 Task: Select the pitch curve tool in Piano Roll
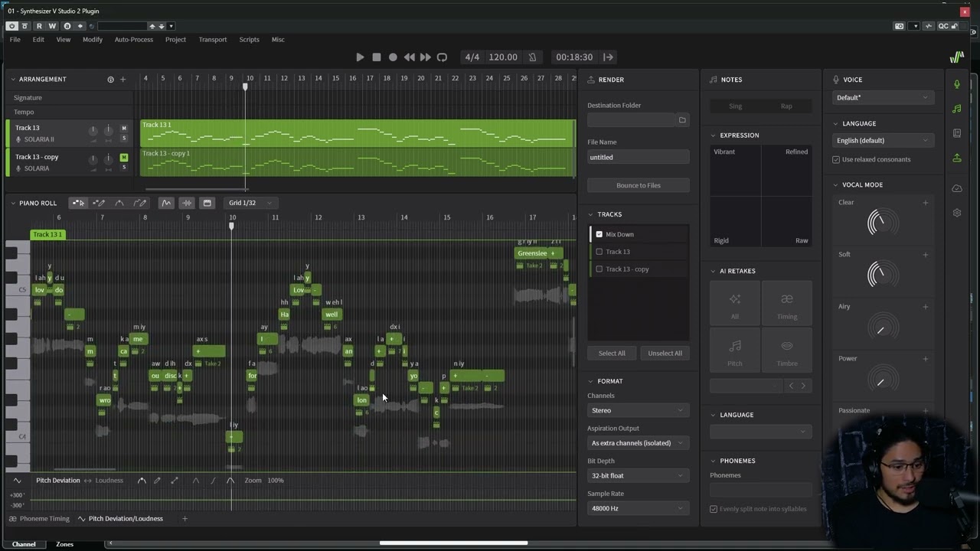[x=119, y=203]
